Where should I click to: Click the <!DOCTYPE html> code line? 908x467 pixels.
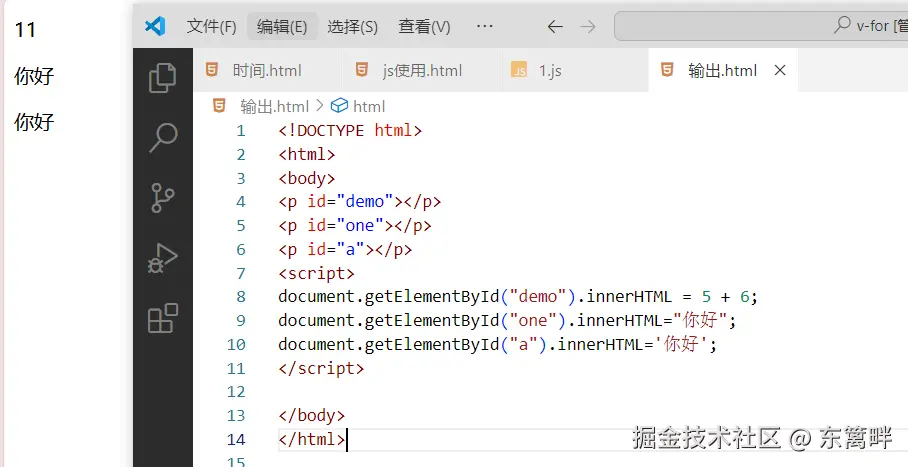(x=350, y=130)
